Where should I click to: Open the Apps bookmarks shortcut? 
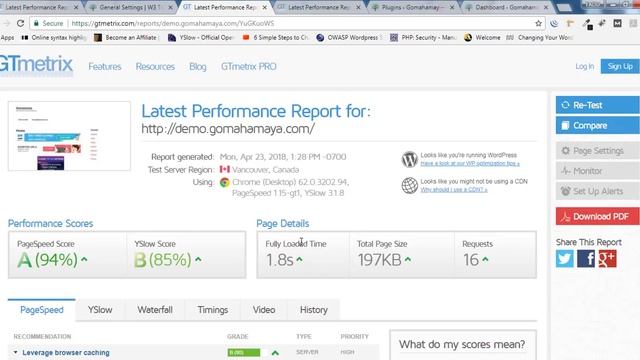(x=7, y=38)
